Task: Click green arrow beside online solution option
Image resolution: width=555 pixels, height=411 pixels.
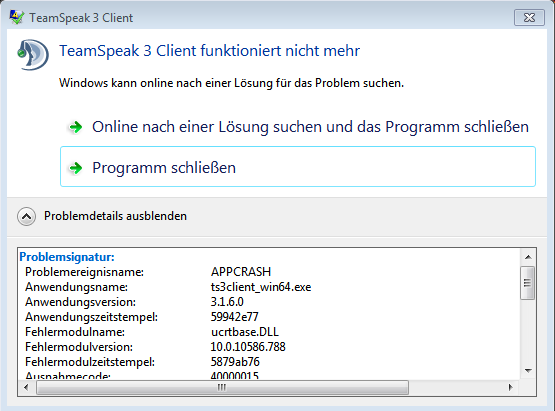Action: (x=75, y=127)
